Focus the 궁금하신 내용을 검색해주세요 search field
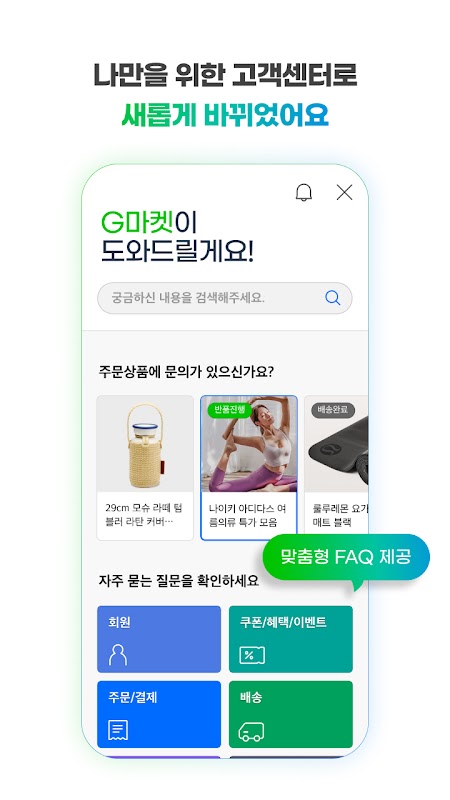 point(224,298)
